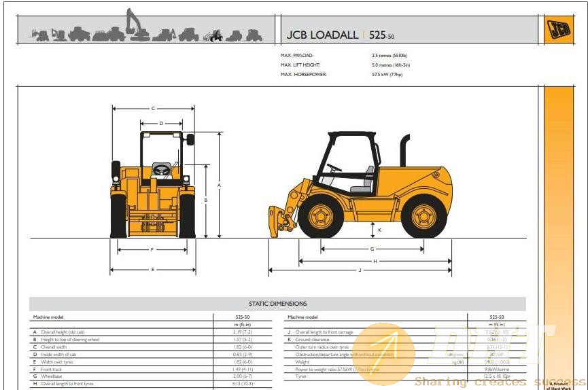Click the 'Front track' row label

(x=52, y=370)
